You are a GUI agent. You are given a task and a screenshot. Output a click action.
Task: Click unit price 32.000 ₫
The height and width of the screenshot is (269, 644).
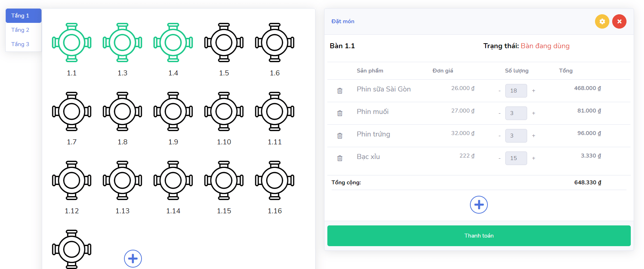pos(463,133)
